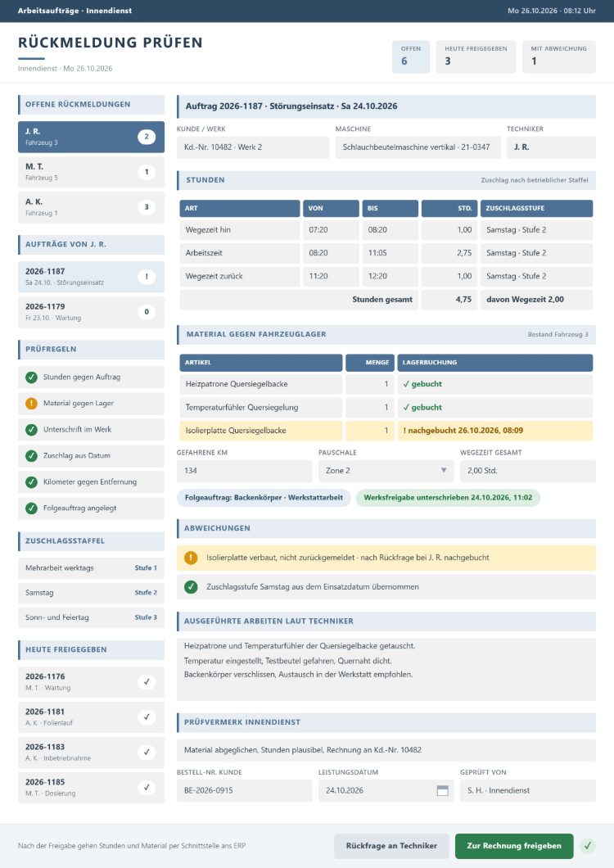Click check icon for Kilometer gegen Entfernung rule

pos(32,482)
